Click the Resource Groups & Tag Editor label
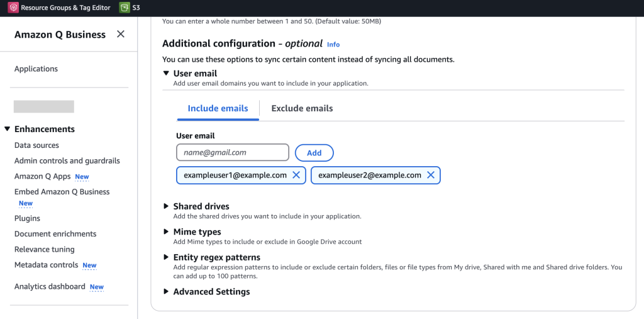The height and width of the screenshot is (319, 644). (x=65, y=8)
